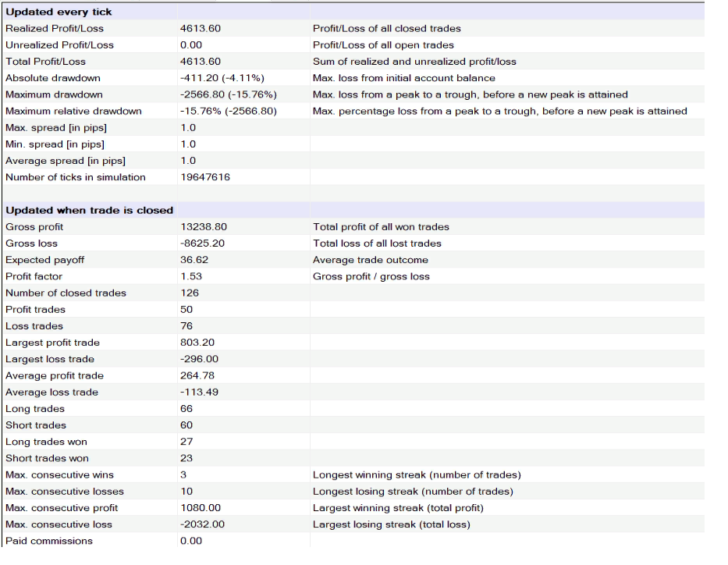
Task: Click the Absolute drawdown value cell
Action: 222,78
